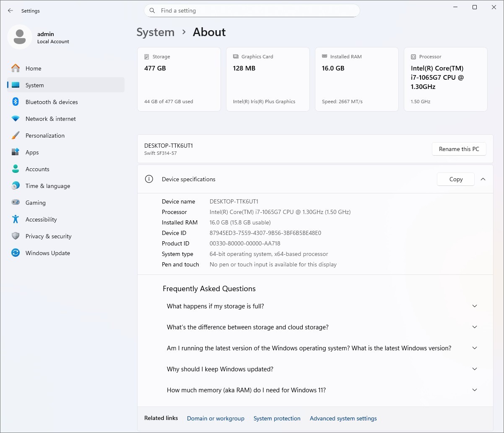
Task: Maximize the Settings window
Action: 475,7
